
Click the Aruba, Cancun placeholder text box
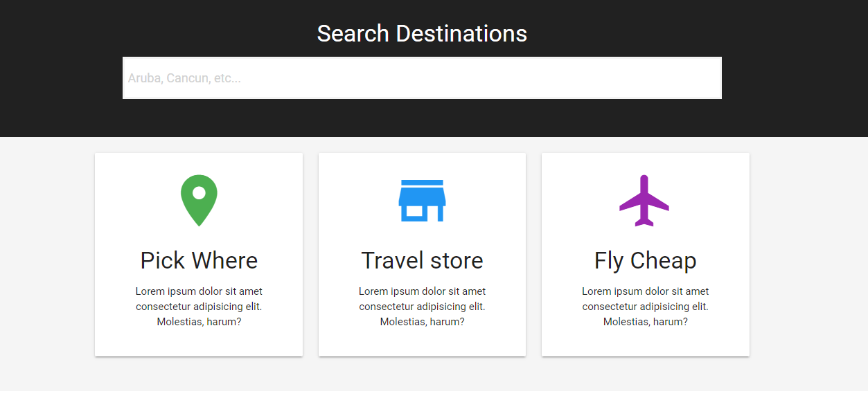(422, 78)
